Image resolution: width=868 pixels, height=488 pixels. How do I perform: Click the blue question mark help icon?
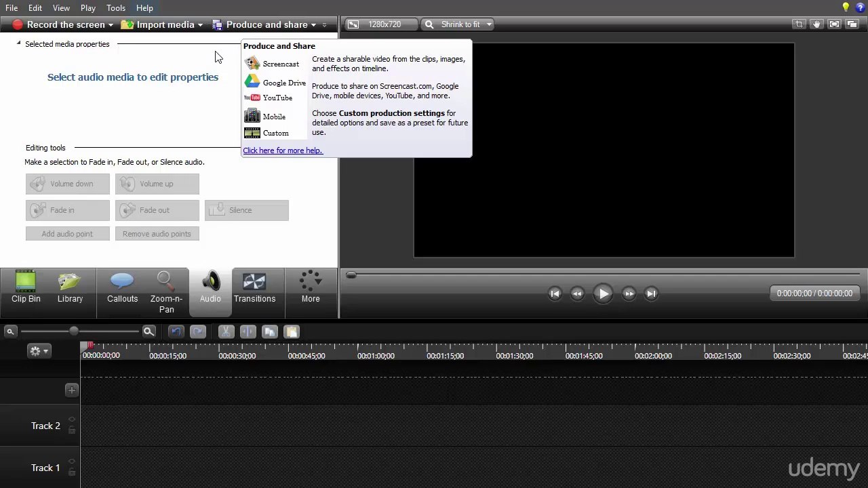point(861,7)
